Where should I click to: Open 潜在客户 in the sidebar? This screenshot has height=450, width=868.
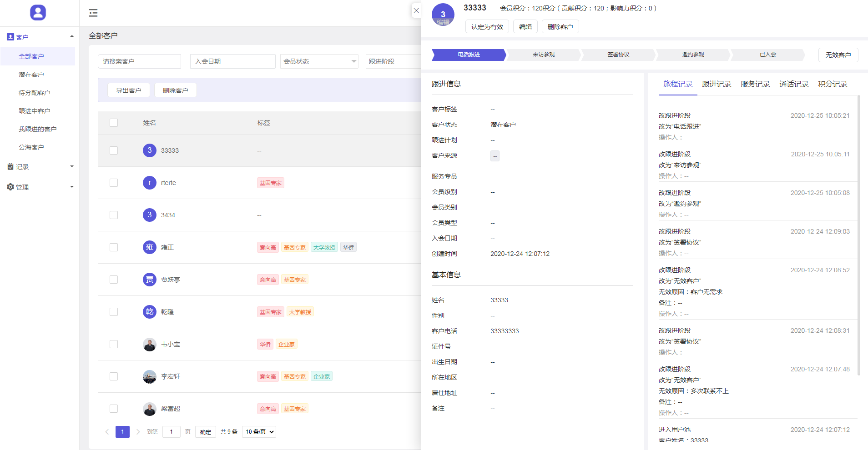coord(31,75)
